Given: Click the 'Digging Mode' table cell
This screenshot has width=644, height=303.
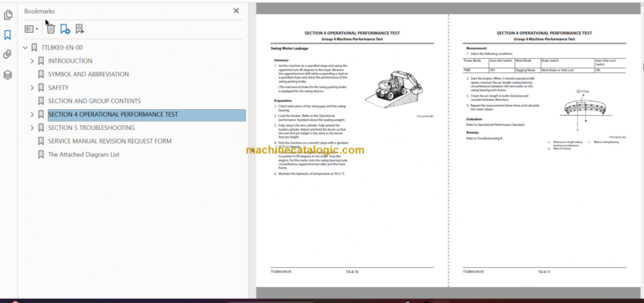Looking at the screenshot, I should 527,71.
